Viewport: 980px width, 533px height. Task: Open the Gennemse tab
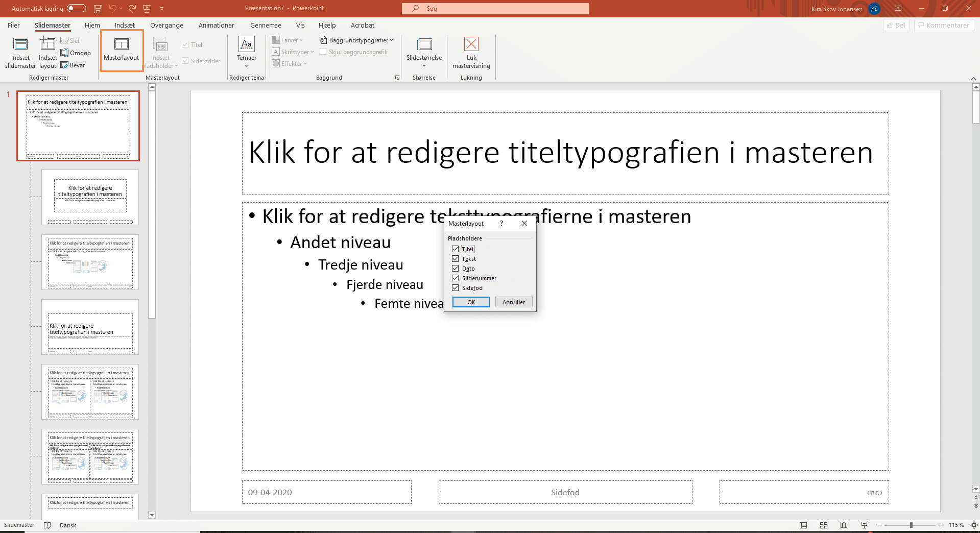click(266, 25)
